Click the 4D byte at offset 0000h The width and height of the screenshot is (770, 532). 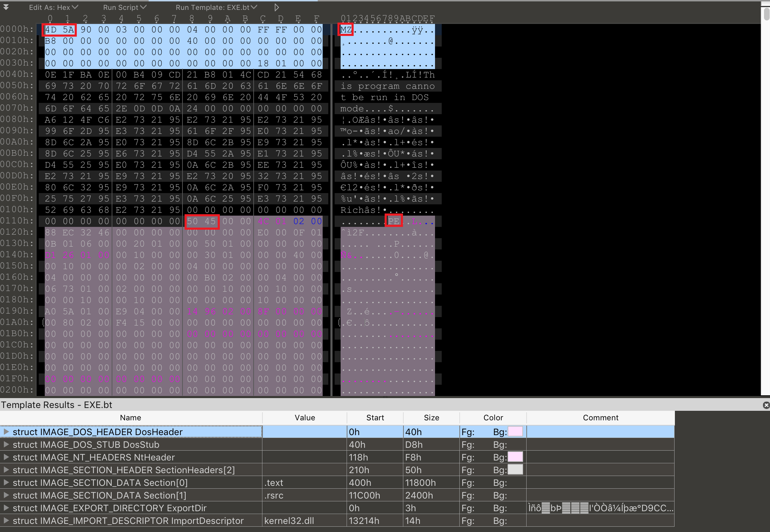click(51, 30)
